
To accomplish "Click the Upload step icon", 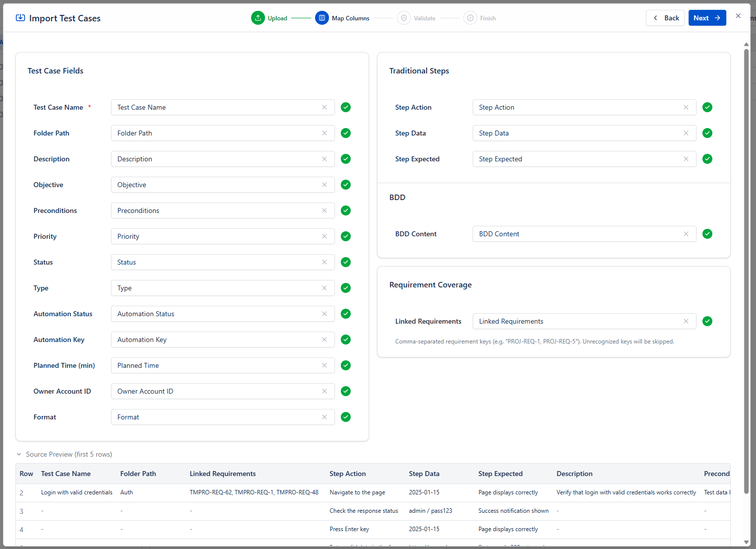I will 258,18.
